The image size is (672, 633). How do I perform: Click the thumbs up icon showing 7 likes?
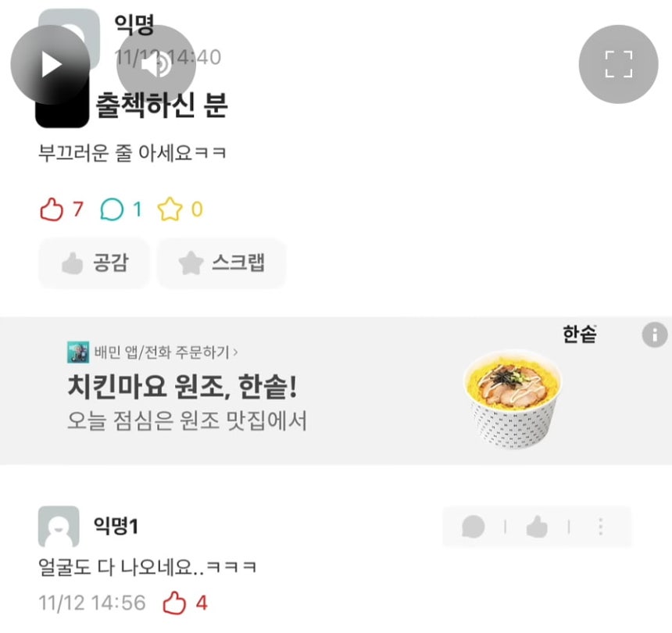click(52, 209)
